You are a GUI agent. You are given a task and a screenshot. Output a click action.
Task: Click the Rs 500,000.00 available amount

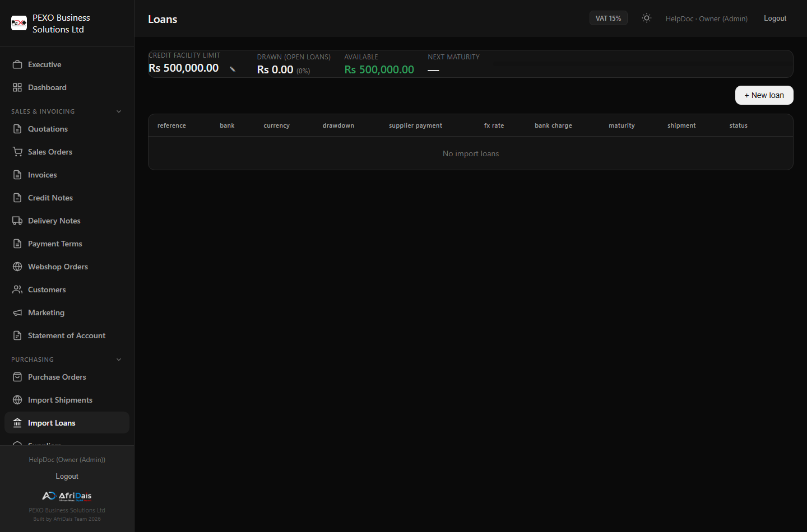click(379, 69)
